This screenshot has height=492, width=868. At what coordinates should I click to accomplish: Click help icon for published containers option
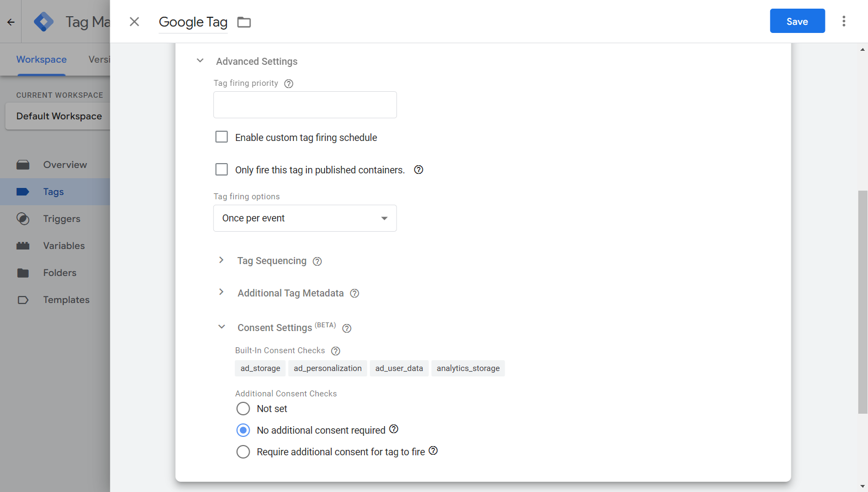(x=419, y=170)
